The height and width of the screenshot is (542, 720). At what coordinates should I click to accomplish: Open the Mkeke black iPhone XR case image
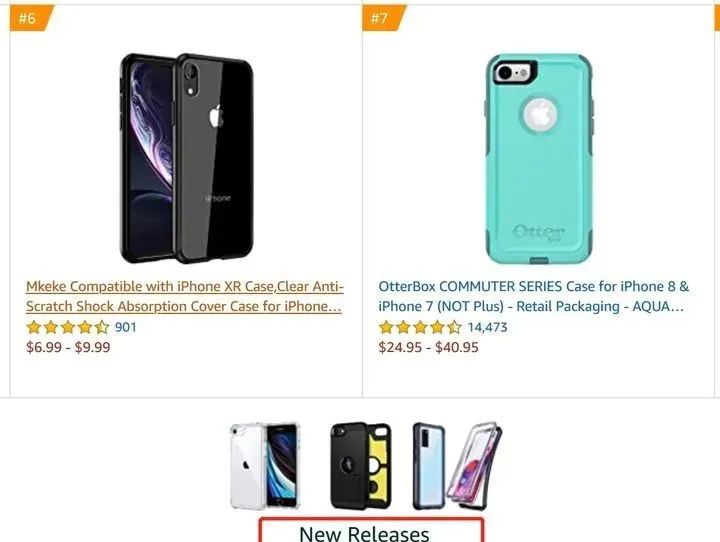coord(186,158)
